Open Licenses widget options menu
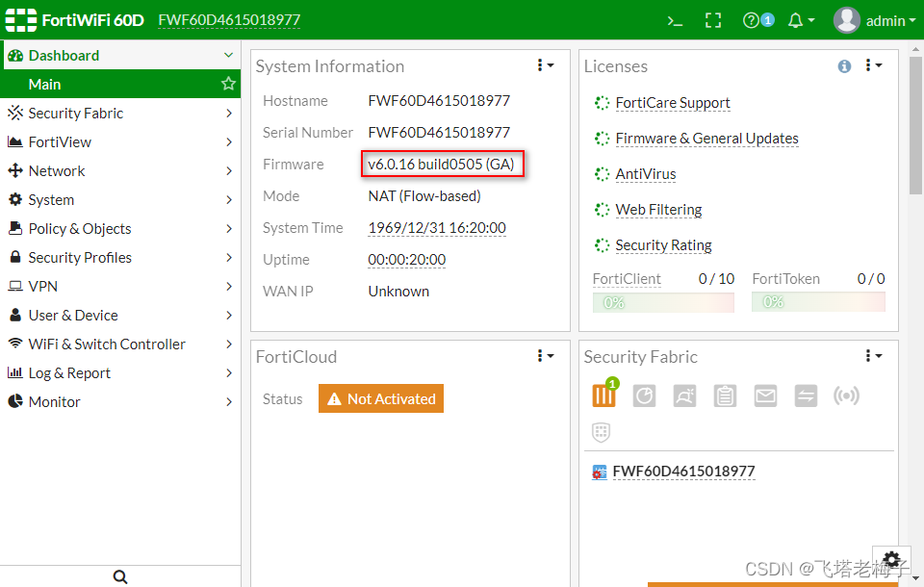This screenshot has width=924, height=587. (x=873, y=65)
